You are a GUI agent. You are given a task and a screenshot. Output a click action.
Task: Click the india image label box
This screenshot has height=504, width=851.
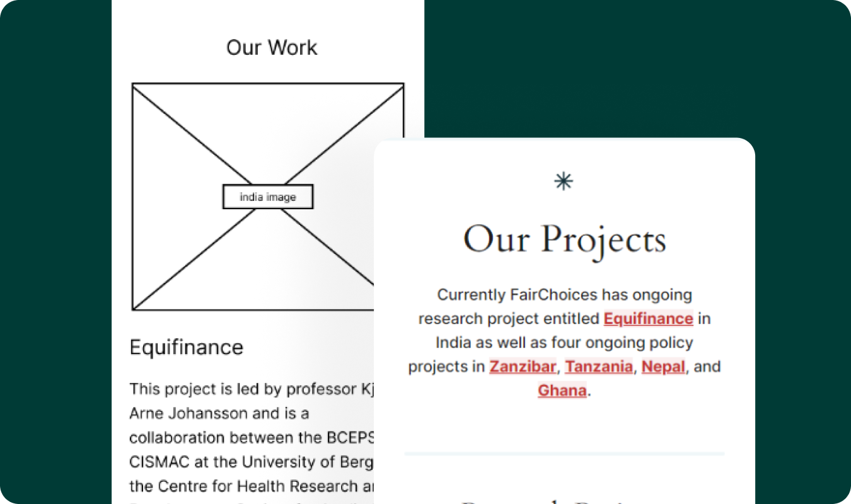point(268,197)
